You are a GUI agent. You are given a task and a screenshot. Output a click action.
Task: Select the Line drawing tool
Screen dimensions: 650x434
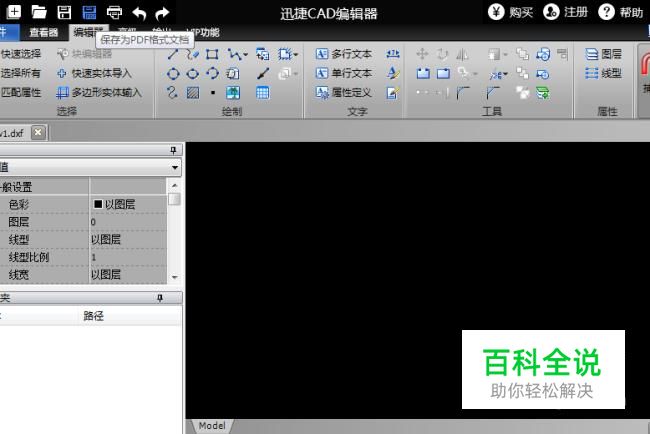tap(173, 54)
